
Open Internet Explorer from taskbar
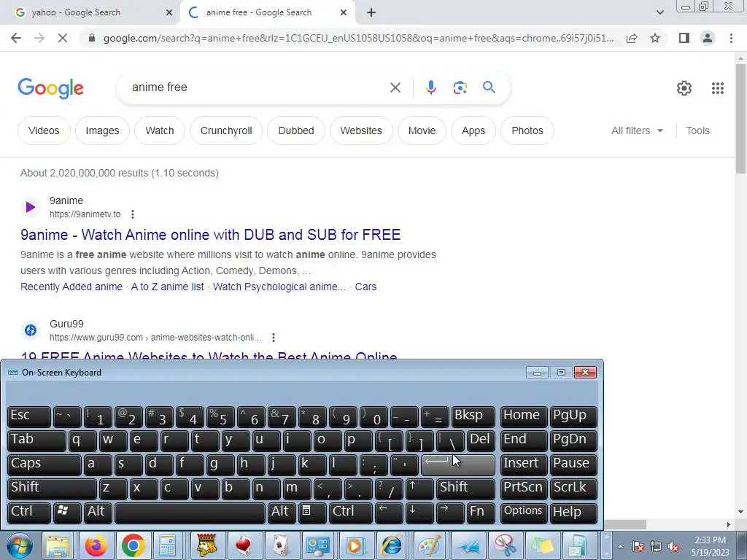[x=392, y=545]
